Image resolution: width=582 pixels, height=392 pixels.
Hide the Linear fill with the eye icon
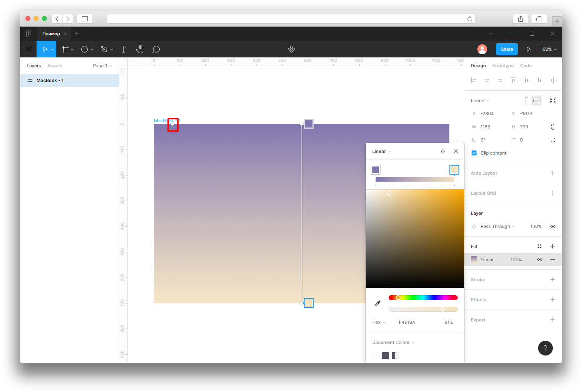(x=540, y=260)
